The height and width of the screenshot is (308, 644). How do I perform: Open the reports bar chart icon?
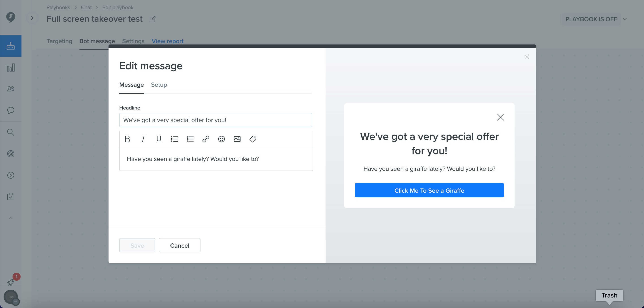[11, 68]
